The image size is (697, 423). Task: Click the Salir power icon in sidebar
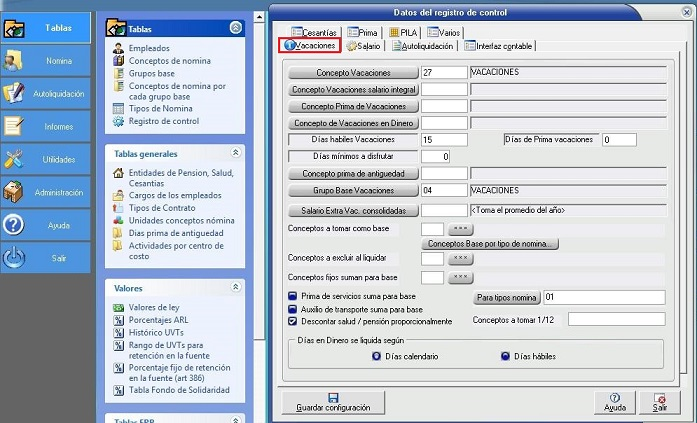click(x=14, y=258)
